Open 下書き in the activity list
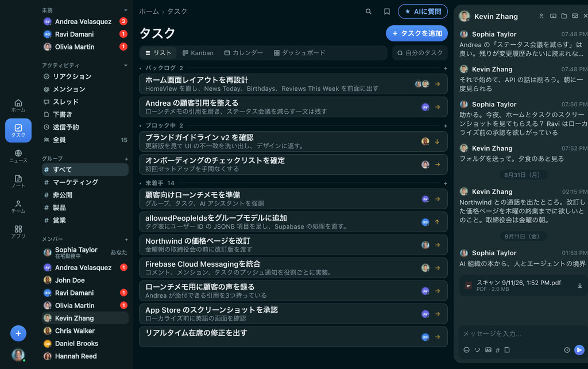The height and width of the screenshot is (369, 588). tap(85, 114)
